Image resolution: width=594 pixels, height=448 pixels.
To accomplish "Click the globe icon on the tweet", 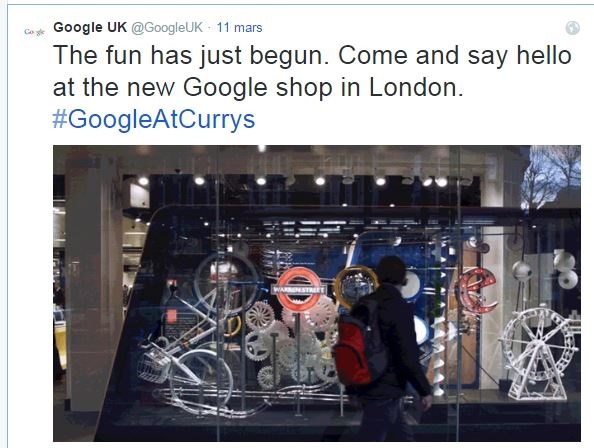I will [x=572, y=28].
